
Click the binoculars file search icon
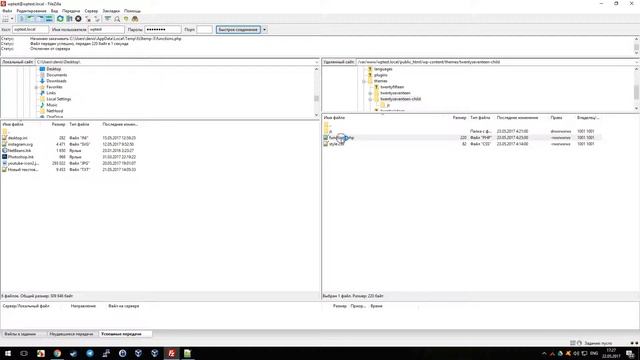point(135,19)
